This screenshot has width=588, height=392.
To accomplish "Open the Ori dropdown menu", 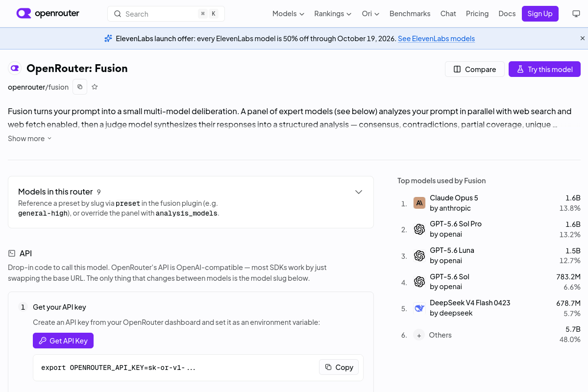I will [x=370, y=14].
